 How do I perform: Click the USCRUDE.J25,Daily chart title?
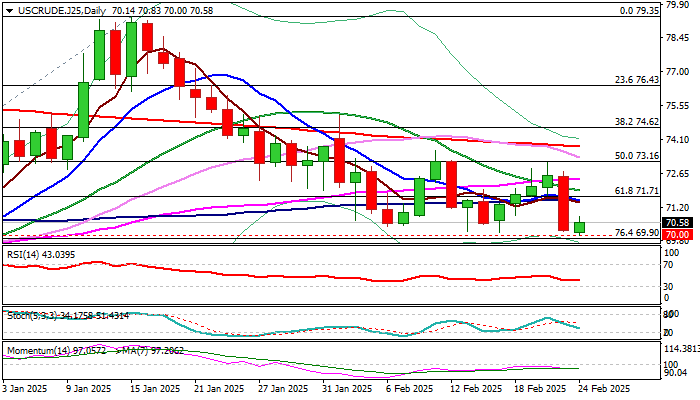[56, 10]
